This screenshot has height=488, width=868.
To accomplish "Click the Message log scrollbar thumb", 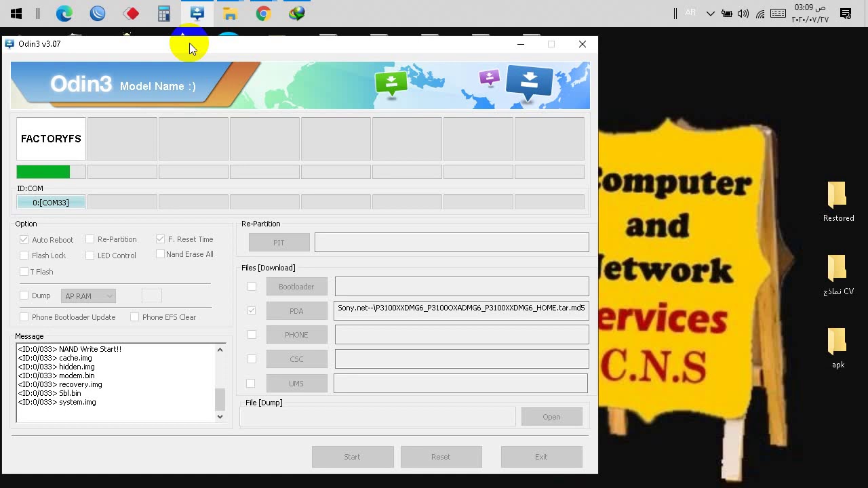I will pos(220,399).
